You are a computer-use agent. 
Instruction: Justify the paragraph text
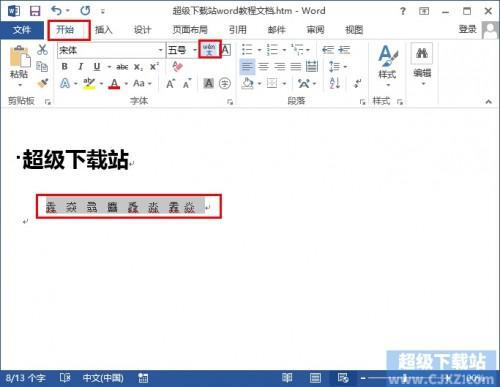tap(295, 67)
